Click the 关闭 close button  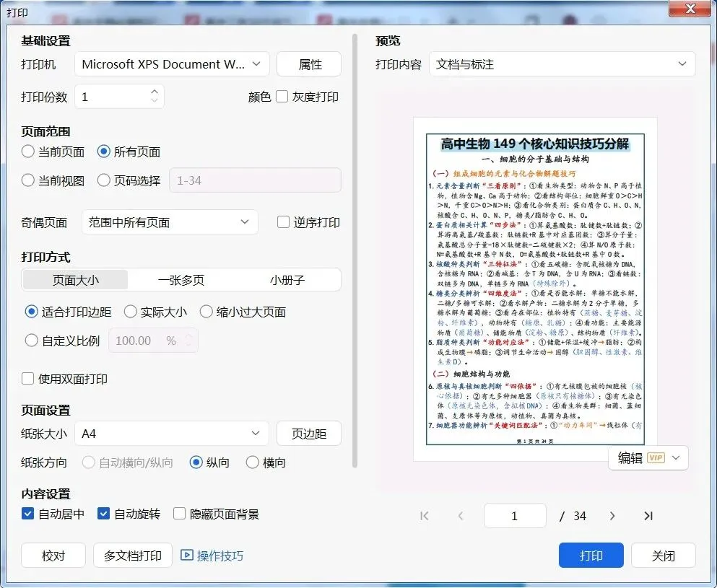click(x=664, y=555)
